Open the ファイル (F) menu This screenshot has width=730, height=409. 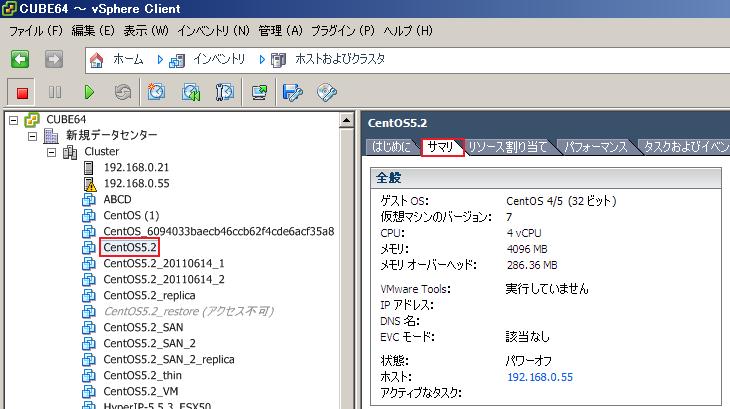coord(36,31)
